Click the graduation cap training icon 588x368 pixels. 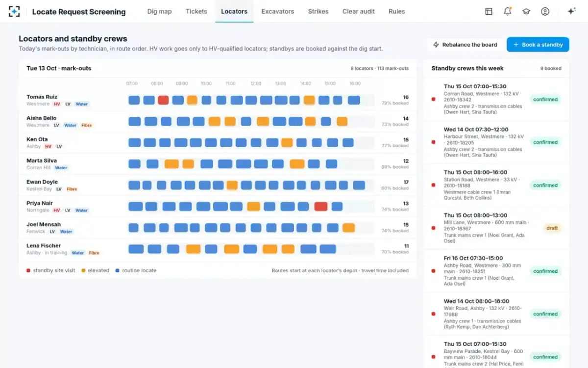tap(526, 11)
